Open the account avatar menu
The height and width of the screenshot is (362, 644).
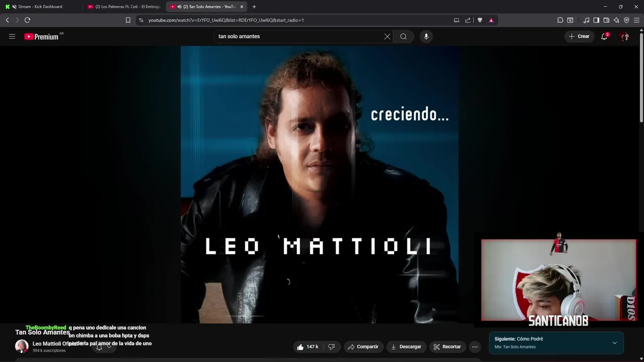point(625,36)
